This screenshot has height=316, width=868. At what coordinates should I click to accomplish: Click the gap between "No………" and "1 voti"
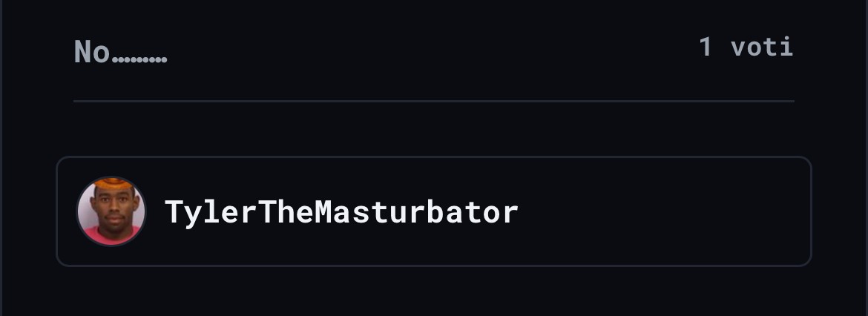432,50
